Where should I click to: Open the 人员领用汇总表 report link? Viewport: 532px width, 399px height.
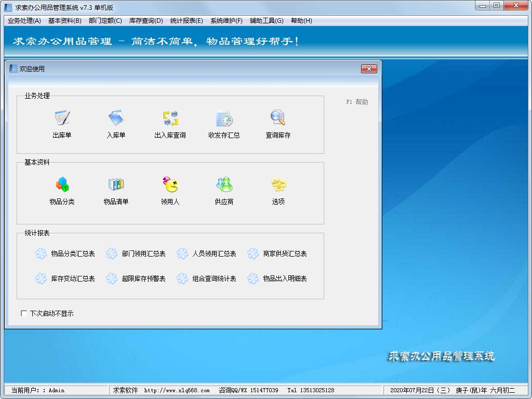point(214,254)
